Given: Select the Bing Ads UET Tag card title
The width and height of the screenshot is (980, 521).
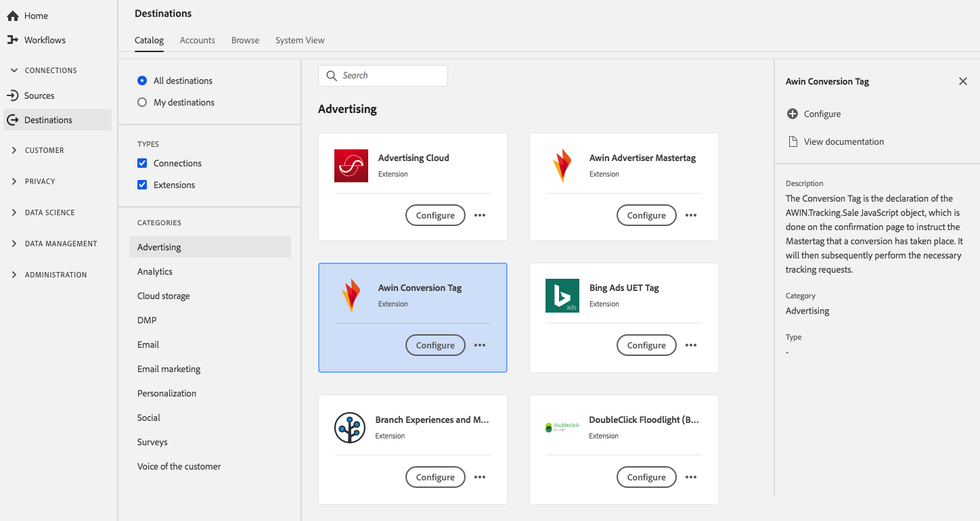Looking at the screenshot, I should pos(624,288).
